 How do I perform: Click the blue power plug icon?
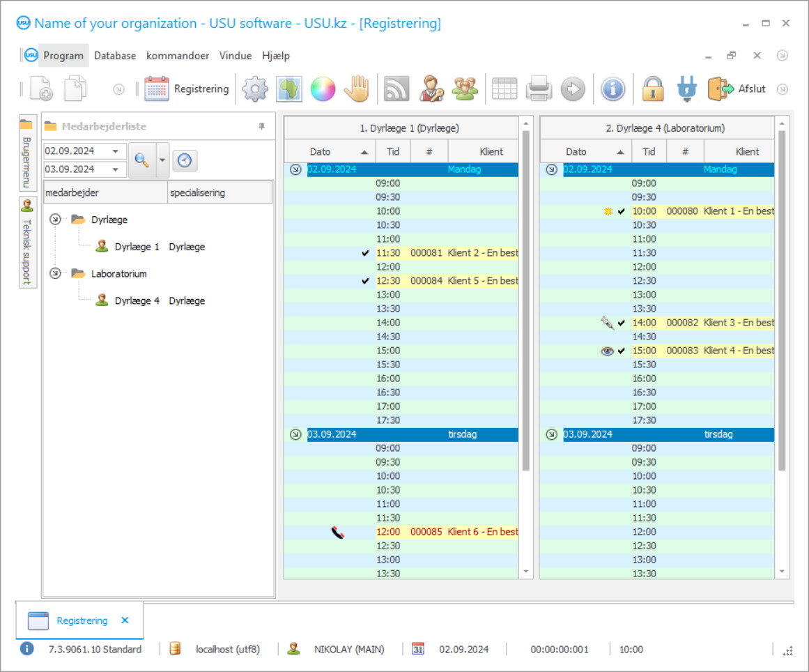[x=687, y=89]
